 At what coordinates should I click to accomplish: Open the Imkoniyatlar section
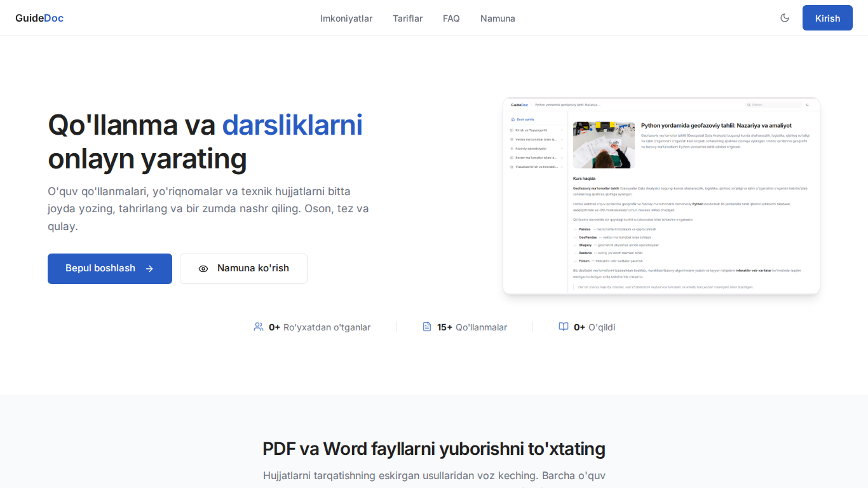(x=346, y=18)
